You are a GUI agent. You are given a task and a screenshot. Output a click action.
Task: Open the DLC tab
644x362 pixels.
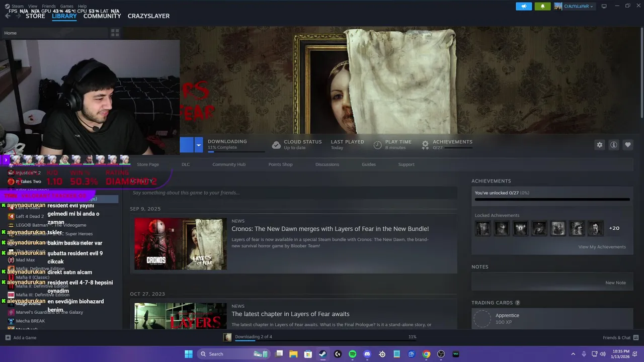(186, 164)
